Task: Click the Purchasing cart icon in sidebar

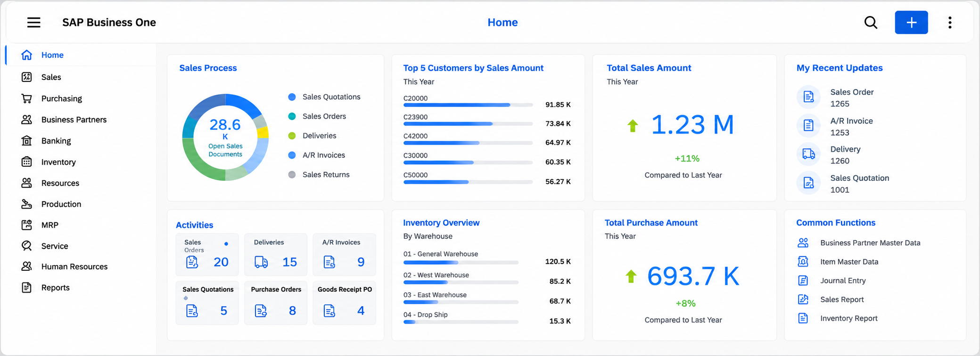Action: click(x=27, y=98)
